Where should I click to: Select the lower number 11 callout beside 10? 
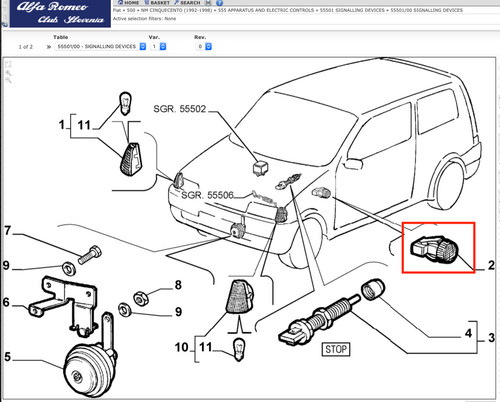click(206, 347)
